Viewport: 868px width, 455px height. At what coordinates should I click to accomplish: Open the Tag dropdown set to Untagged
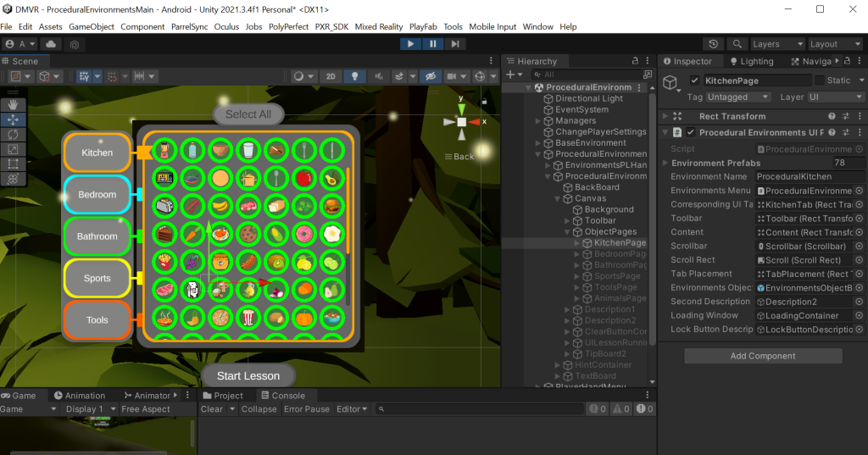737,97
